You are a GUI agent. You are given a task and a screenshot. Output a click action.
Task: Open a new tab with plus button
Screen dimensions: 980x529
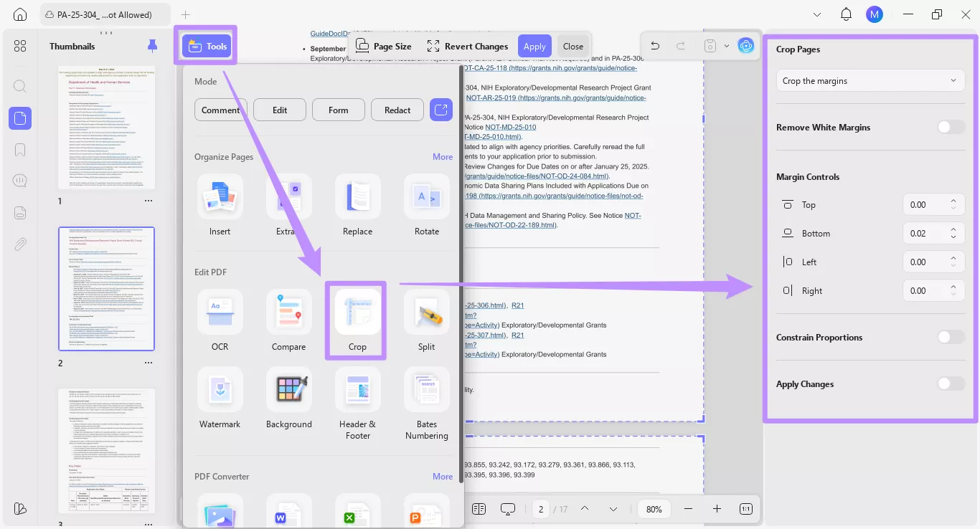coord(186,14)
